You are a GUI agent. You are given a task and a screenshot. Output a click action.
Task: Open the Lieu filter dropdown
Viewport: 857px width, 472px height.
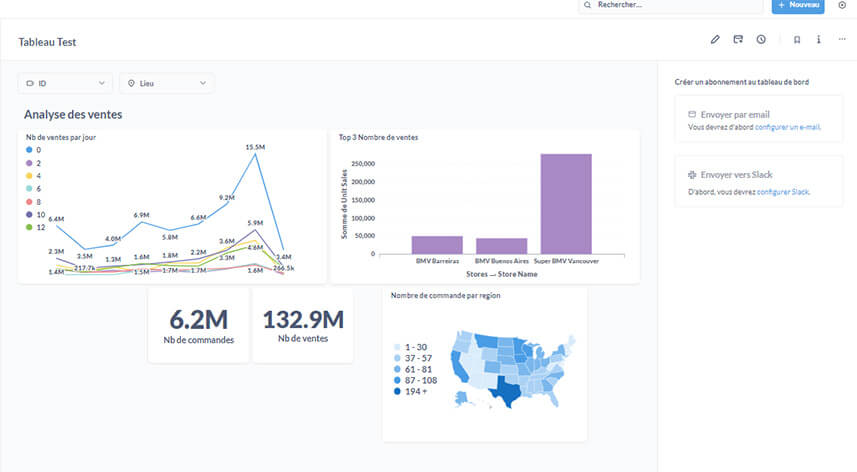click(x=167, y=83)
